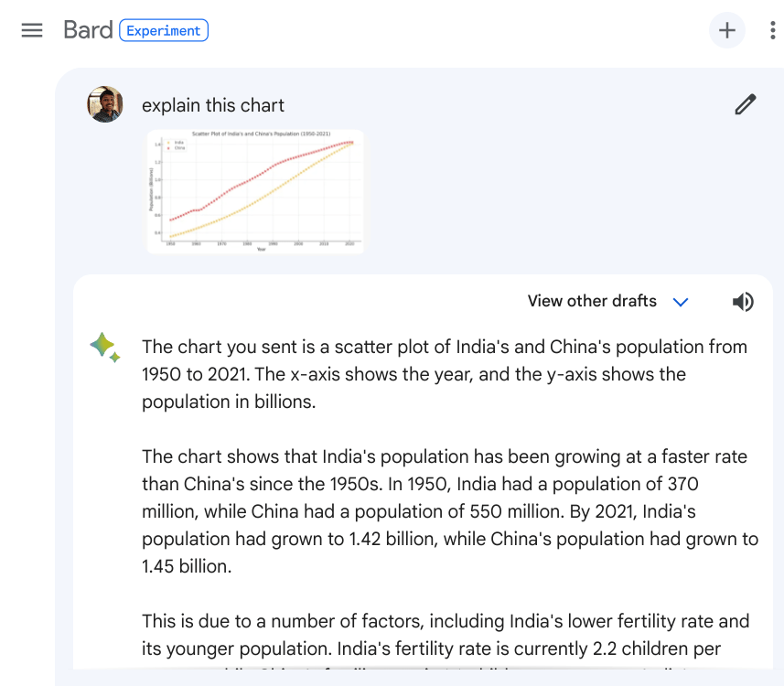Screen dimensions: 784x686
Task: Expand drafts using the blue chevron arrow
Action: click(x=680, y=302)
